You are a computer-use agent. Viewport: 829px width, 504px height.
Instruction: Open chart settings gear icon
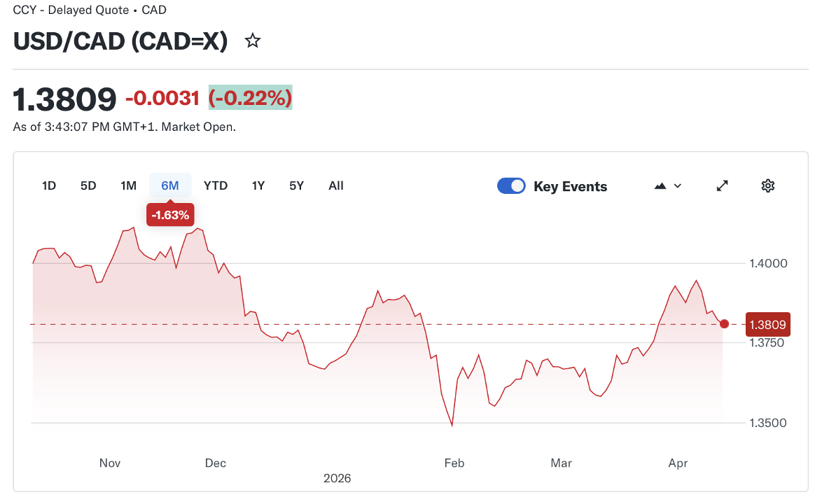pos(768,185)
